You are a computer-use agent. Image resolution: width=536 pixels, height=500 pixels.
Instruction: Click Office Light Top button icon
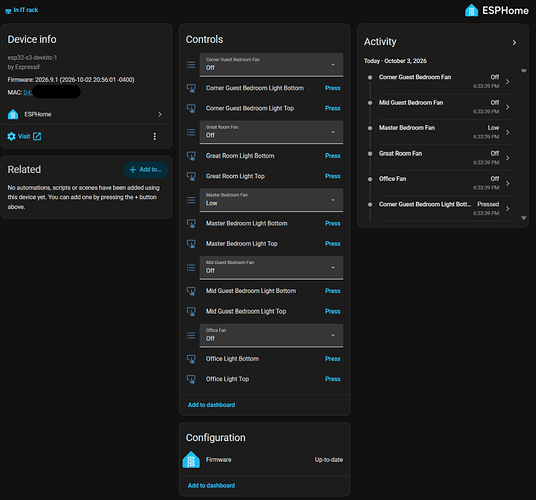click(x=191, y=379)
